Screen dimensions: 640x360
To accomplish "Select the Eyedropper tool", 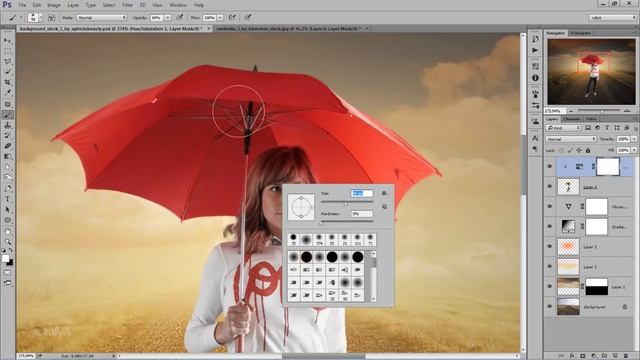I will pyautogui.click(x=7, y=93).
